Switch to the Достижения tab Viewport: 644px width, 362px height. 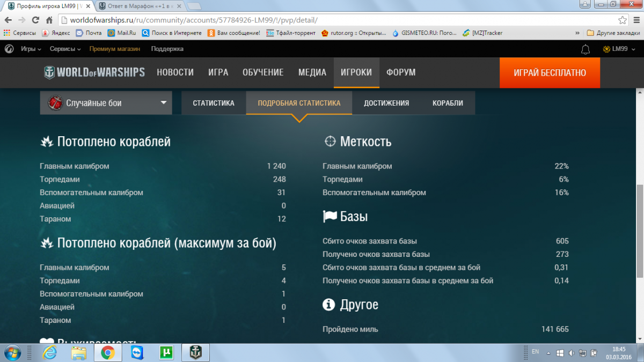(x=386, y=103)
